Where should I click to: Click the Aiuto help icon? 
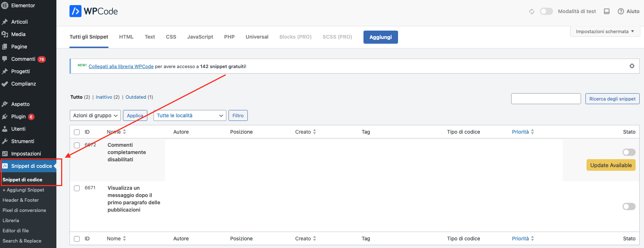click(x=621, y=12)
